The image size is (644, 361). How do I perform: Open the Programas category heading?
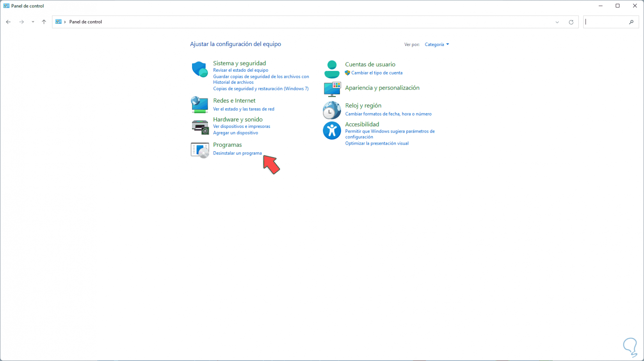click(228, 145)
